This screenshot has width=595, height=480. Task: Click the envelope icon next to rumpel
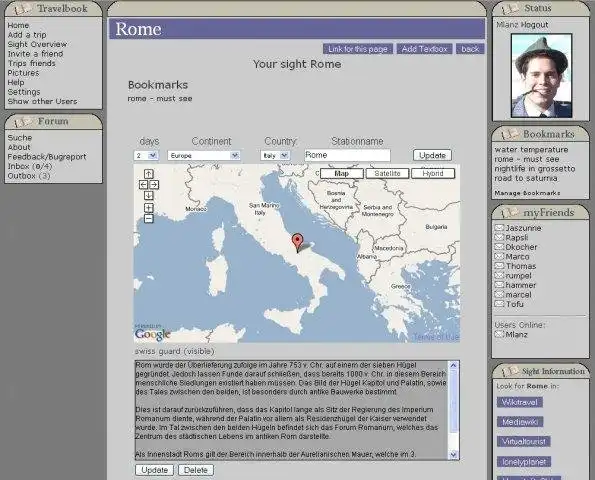coord(499,275)
